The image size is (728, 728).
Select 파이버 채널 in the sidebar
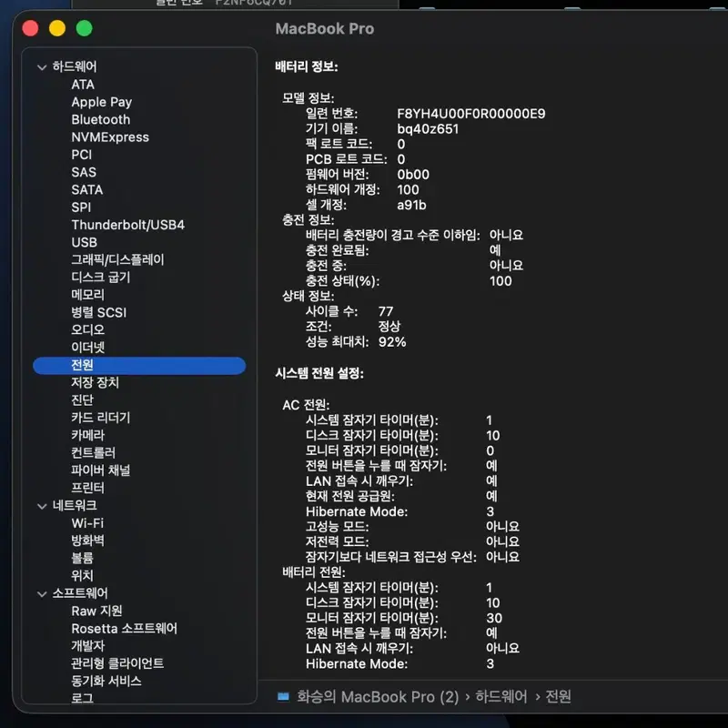point(101,470)
